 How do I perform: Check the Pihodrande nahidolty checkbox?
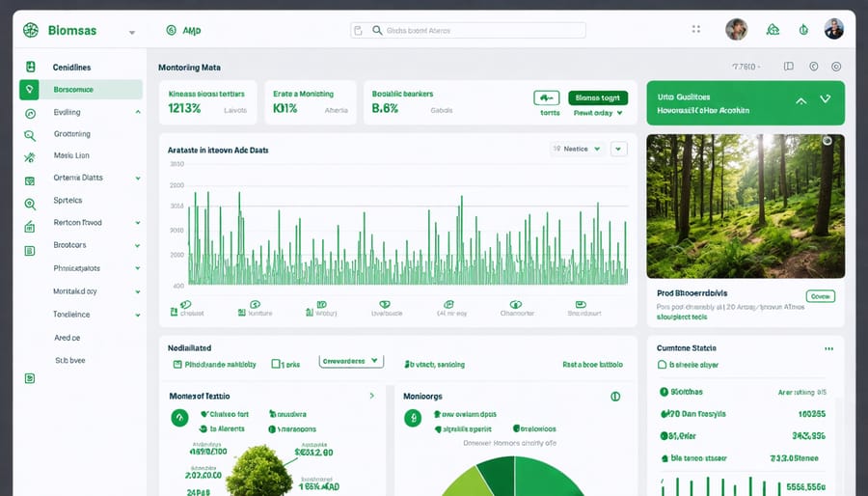point(177,364)
